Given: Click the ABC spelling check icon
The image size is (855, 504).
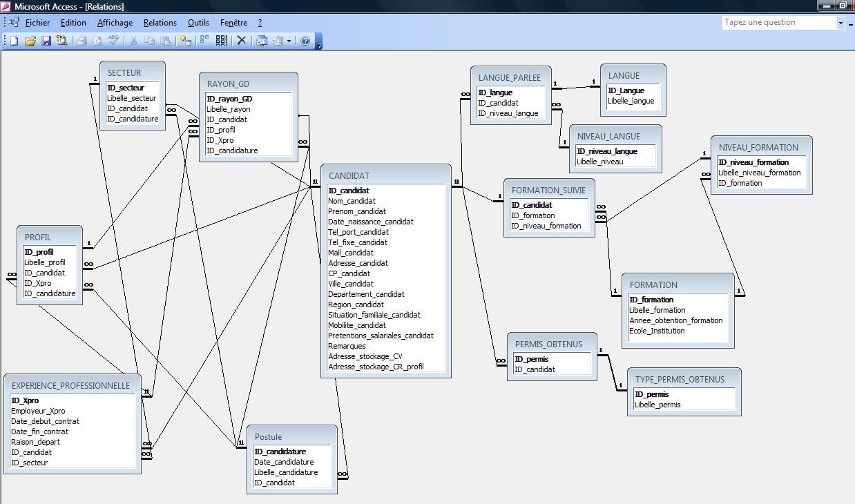Looking at the screenshot, I should (x=114, y=41).
